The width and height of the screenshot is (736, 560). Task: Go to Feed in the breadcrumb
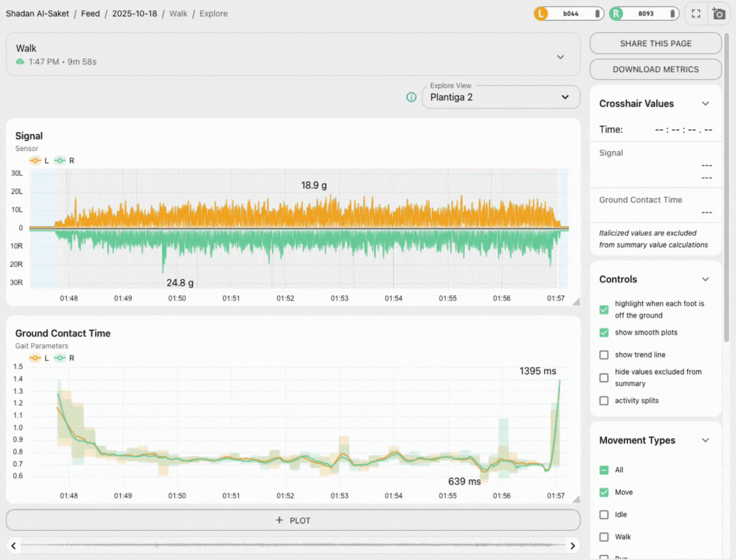coord(90,14)
